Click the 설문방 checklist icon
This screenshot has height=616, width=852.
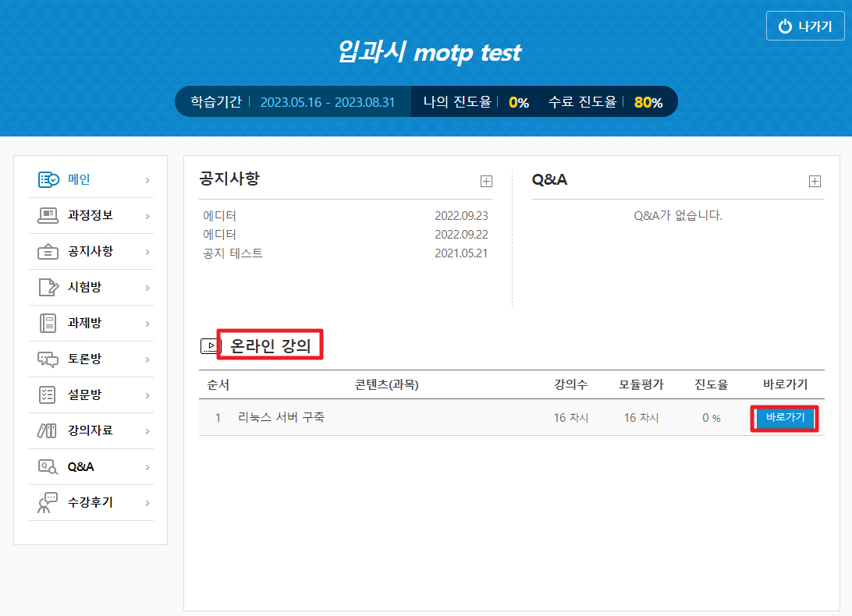point(48,395)
